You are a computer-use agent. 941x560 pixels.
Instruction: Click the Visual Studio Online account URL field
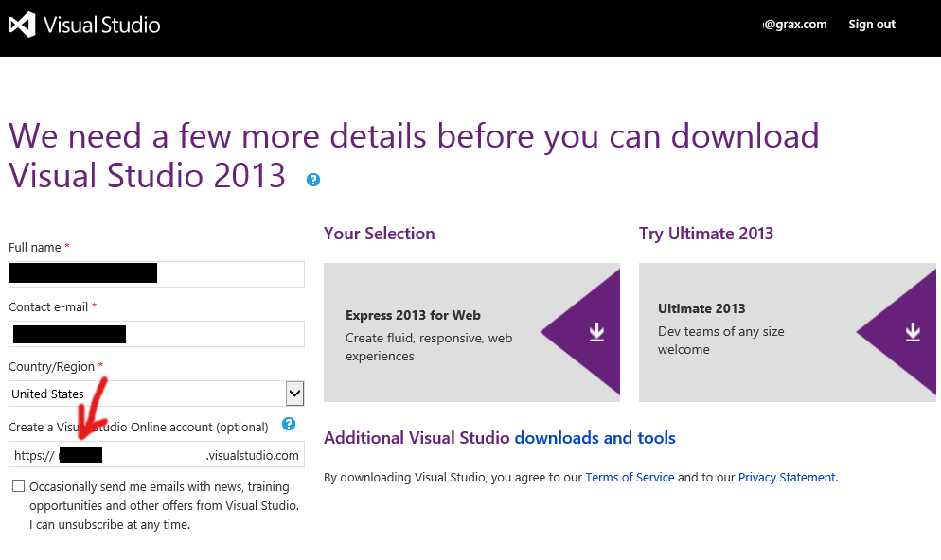156,454
